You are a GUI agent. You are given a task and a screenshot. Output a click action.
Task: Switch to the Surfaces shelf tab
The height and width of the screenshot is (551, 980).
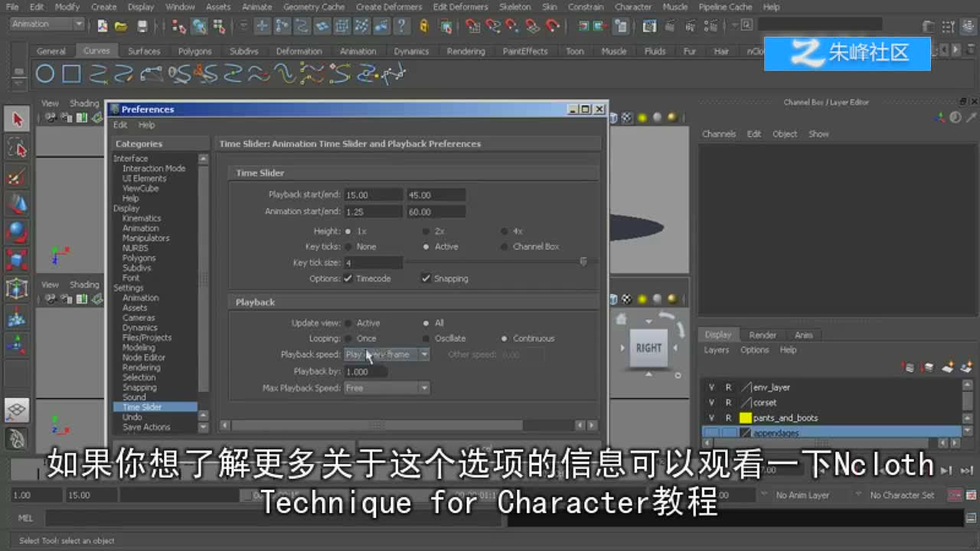coord(144,51)
